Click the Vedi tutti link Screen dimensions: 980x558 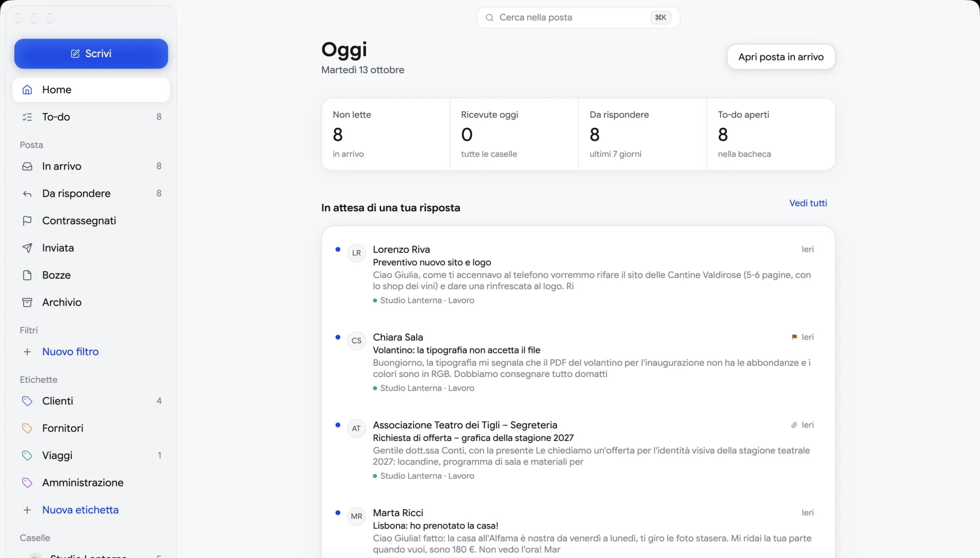pyautogui.click(x=808, y=203)
